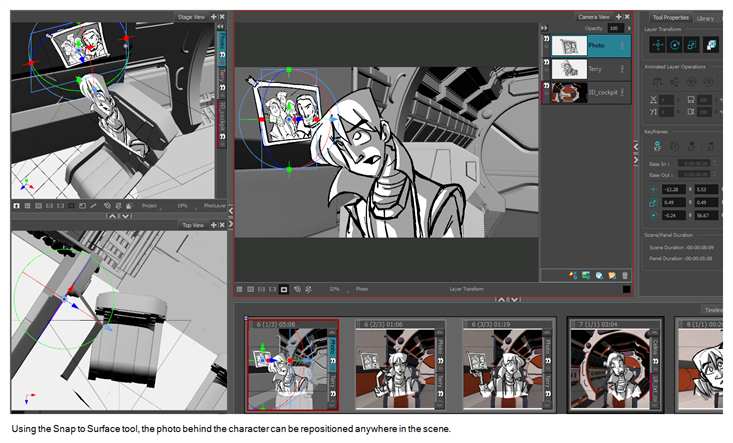The width and height of the screenshot is (733, 443).
Task: Select the Terry layer in layer list
Action: tap(595, 69)
